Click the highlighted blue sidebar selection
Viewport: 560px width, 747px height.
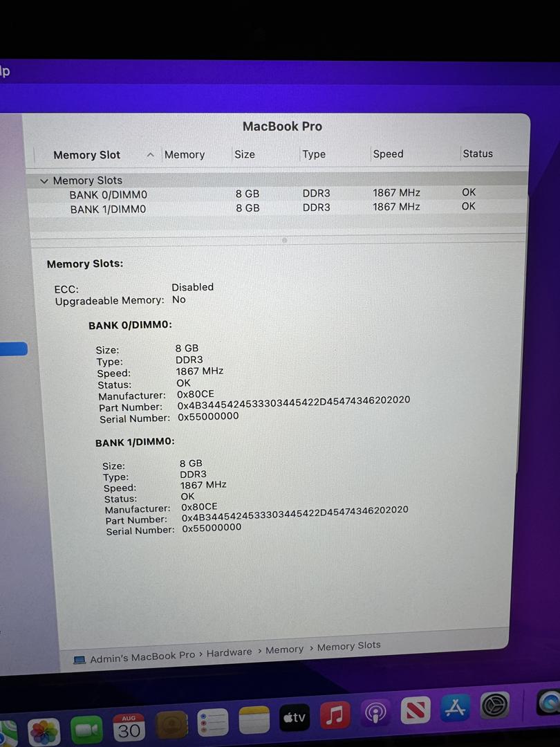(13, 349)
